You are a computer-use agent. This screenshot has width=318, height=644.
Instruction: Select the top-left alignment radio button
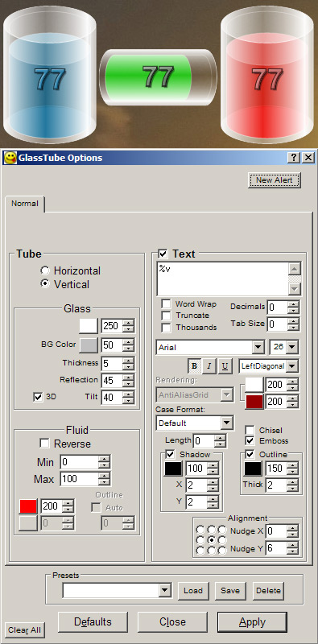click(x=200, y=530)
